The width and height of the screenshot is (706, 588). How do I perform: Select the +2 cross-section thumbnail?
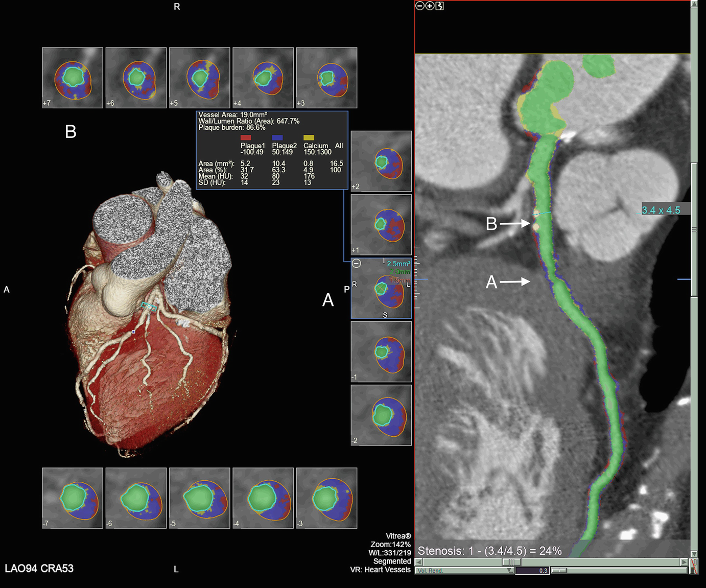381,161
